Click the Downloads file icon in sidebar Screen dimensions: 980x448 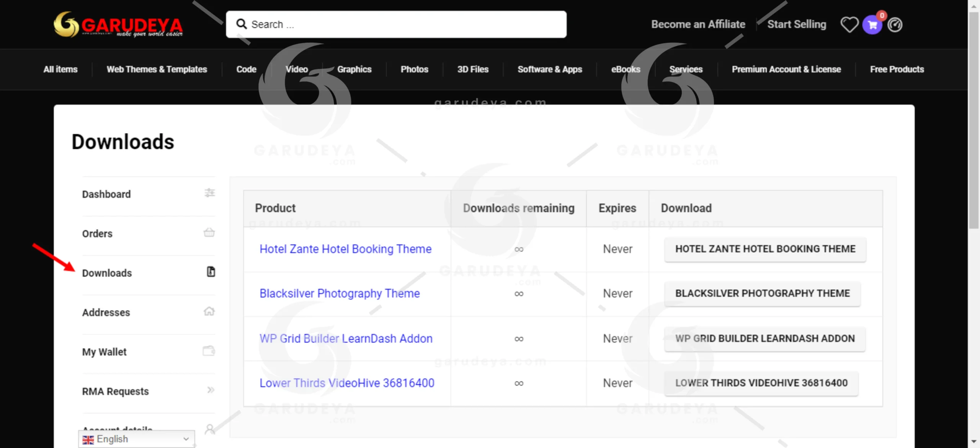(x=211, y=272)
